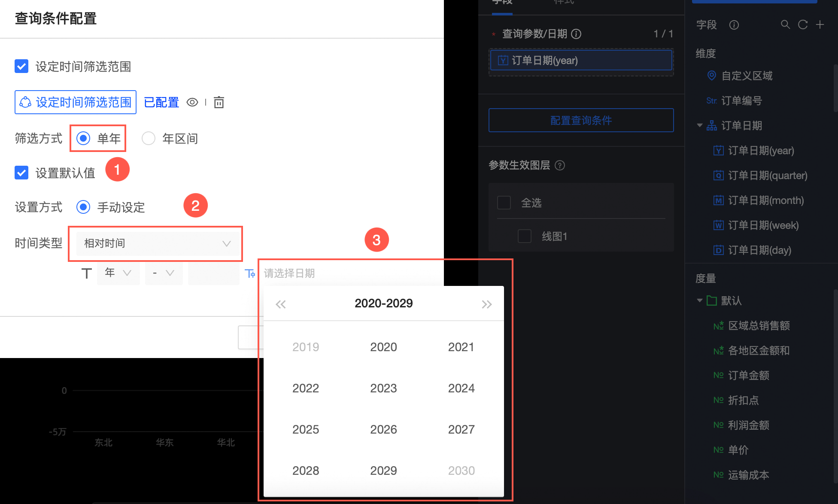838x504 pixels.
Task: Click the next decade double-arrow icon
Action: [x=486, y=304]
